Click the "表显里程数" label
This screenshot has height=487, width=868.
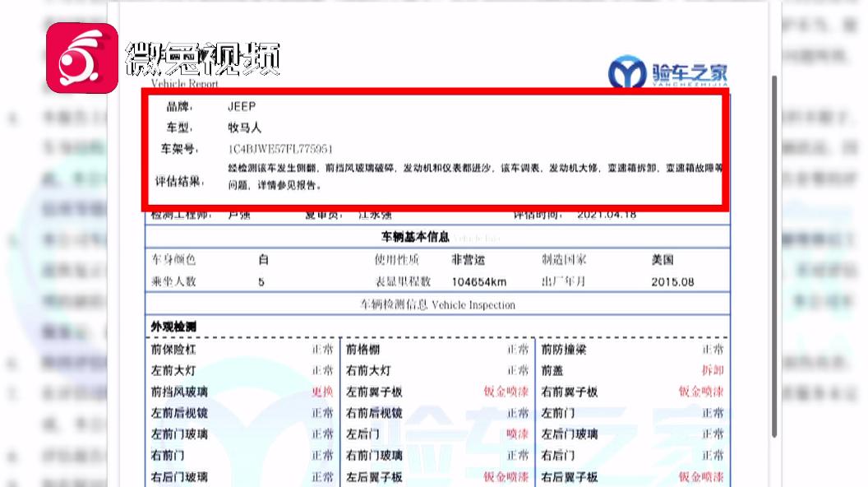pyautogui.click(x=403, y=281)
